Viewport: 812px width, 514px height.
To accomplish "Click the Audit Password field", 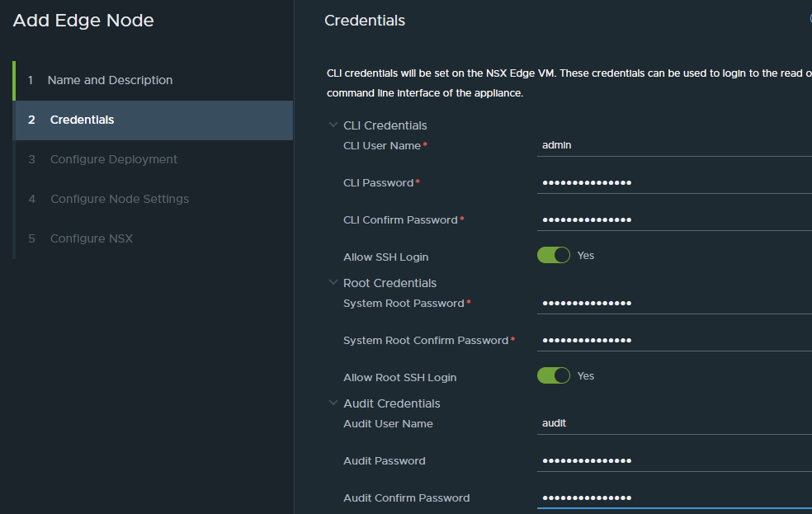I will coord(673,460).
